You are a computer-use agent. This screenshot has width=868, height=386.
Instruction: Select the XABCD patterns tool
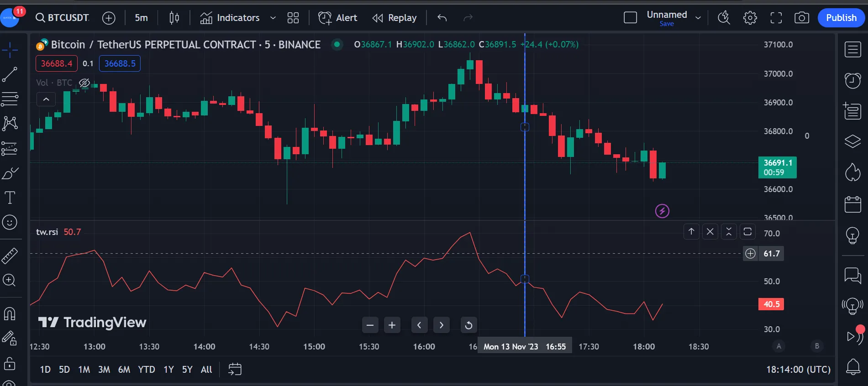10,123
